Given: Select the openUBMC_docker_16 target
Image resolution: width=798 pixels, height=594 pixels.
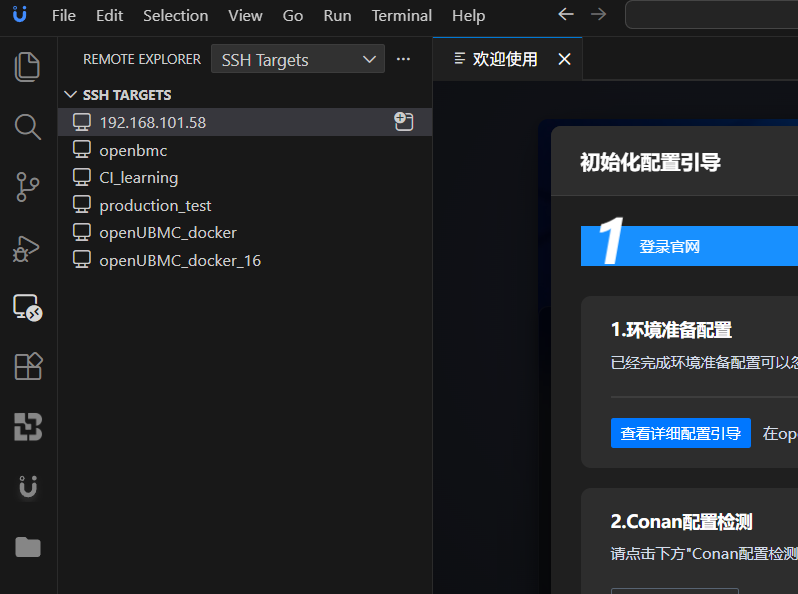Looking at the screenshot, I should pos(179,261).
